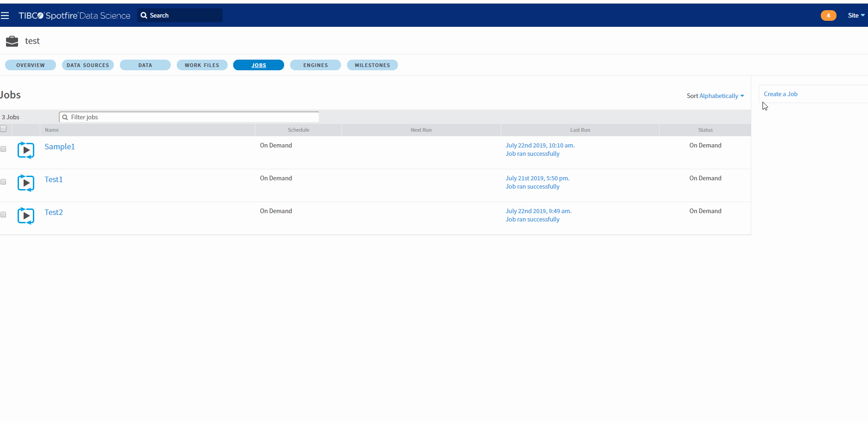Expand the Sort Alphabetically dropdown

point(721,96)
